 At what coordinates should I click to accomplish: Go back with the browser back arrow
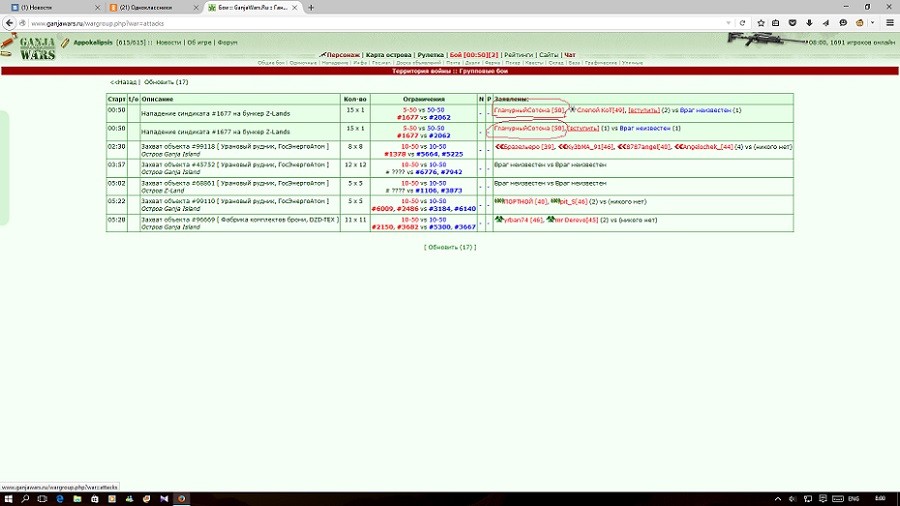(x=9, y=23)
